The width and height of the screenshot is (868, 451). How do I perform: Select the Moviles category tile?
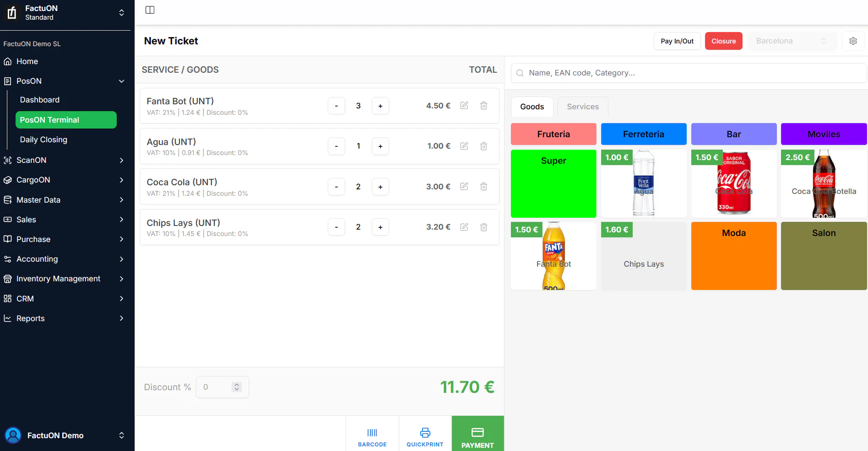pos(824,134)
